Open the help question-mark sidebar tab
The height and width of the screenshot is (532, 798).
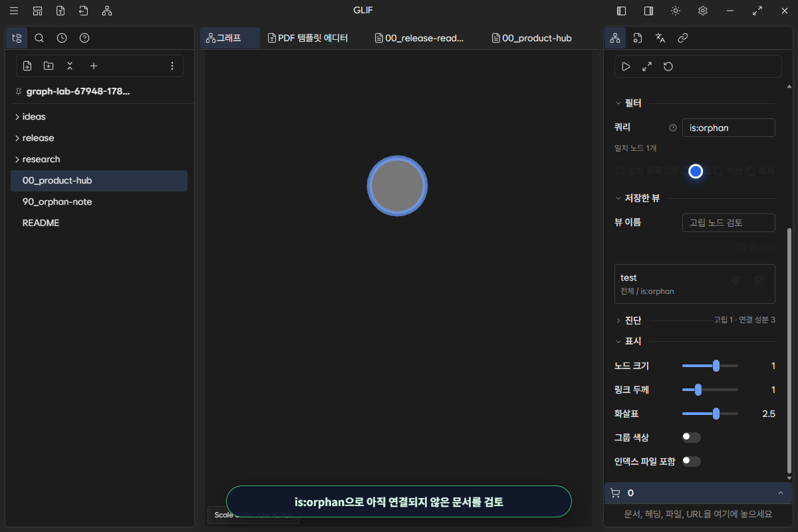(84, 38)
